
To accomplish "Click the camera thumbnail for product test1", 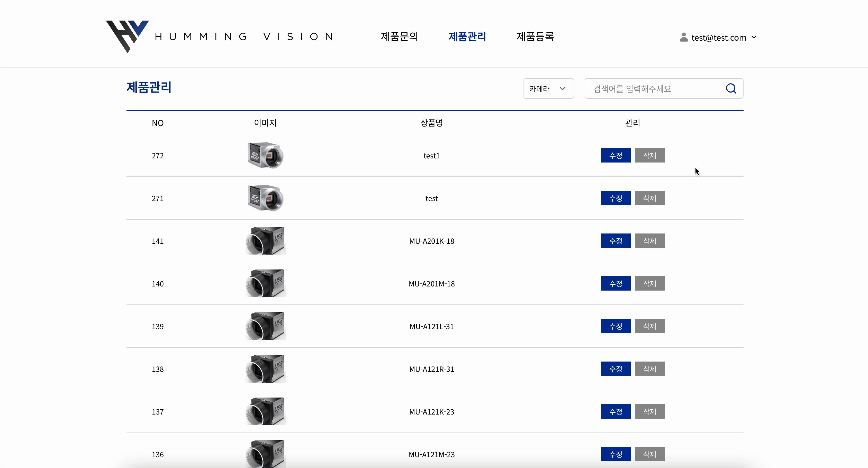I will 265,155.
